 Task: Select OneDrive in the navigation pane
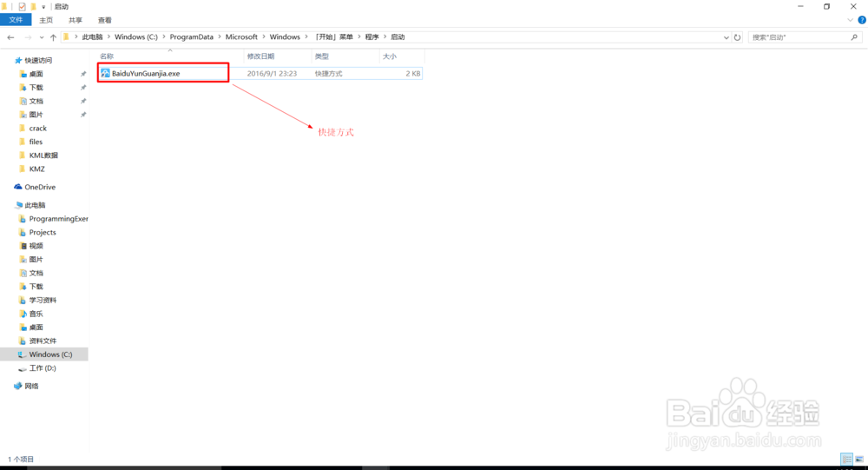tap(40, 188)
